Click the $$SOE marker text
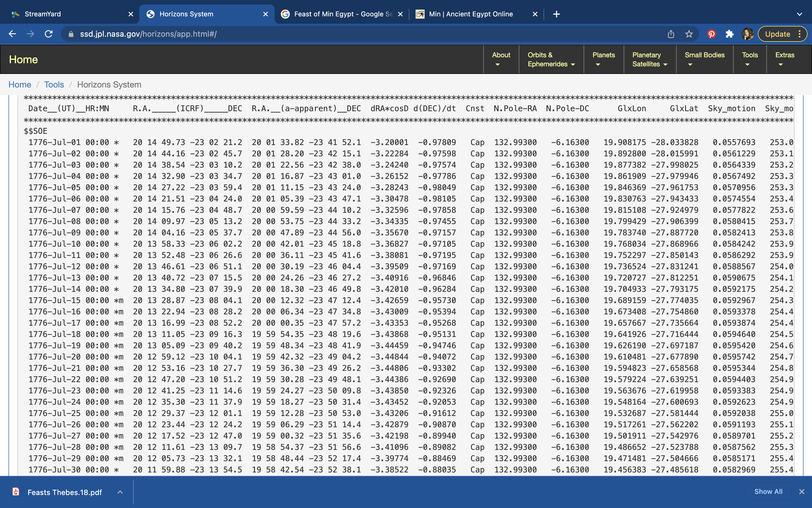 coord(36,131)
